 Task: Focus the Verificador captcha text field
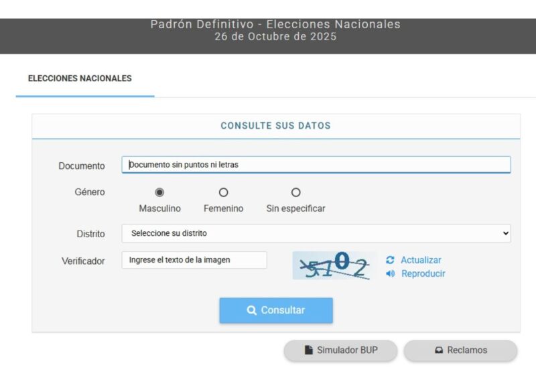194,260
